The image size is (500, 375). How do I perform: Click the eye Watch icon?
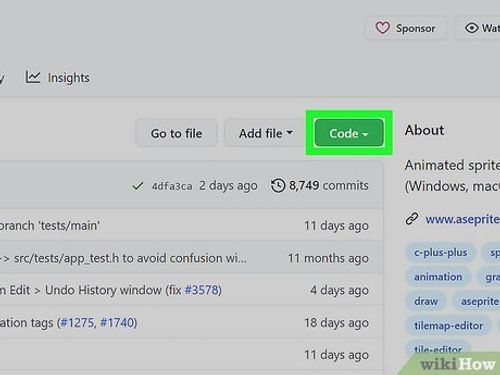coord(472,28)
